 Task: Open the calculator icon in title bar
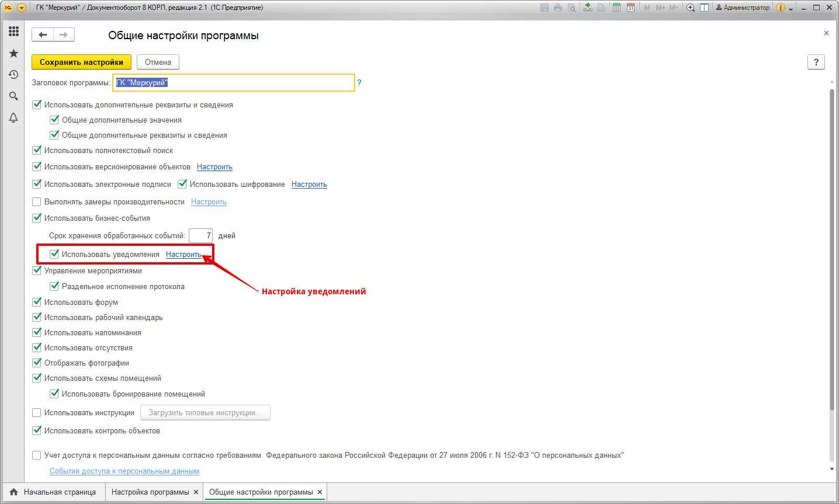point(616,8)
